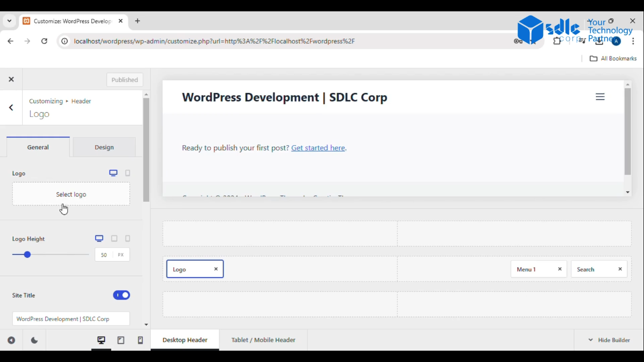Select mobile device icon for Logo
644x362 pixels.
[x=128, y=173]
